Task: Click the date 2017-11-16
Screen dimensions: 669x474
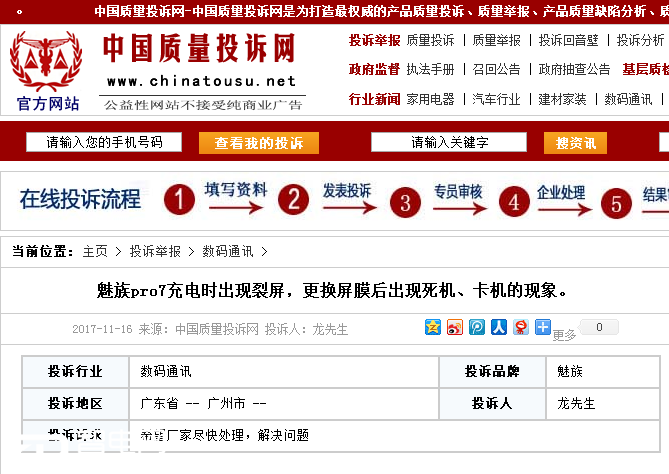Action: (102, 329)
